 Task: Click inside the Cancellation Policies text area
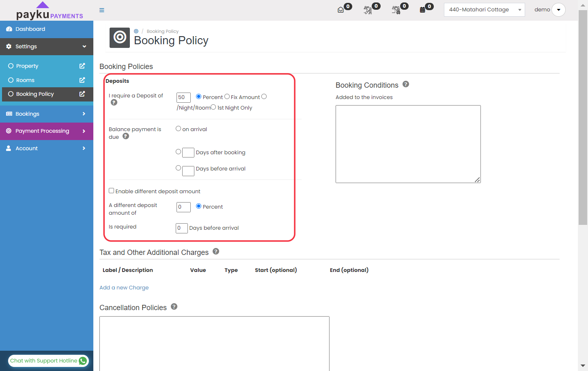214,343
